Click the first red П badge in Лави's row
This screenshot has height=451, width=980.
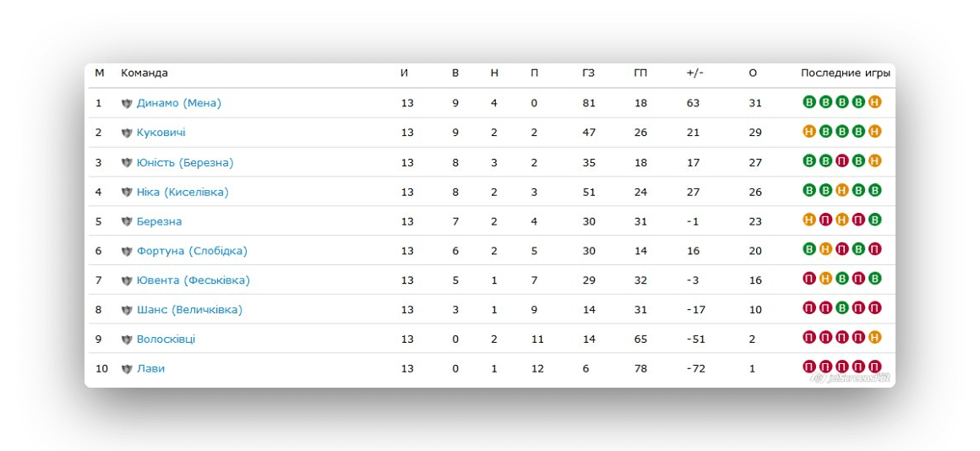(x=809, y=367)
